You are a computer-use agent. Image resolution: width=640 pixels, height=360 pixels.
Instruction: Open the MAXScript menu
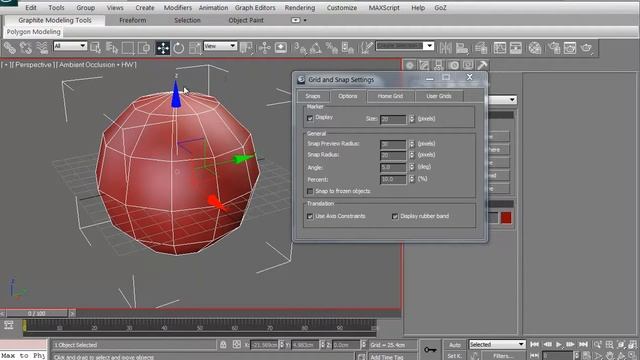pyautogui.click(x=384, y=8)
